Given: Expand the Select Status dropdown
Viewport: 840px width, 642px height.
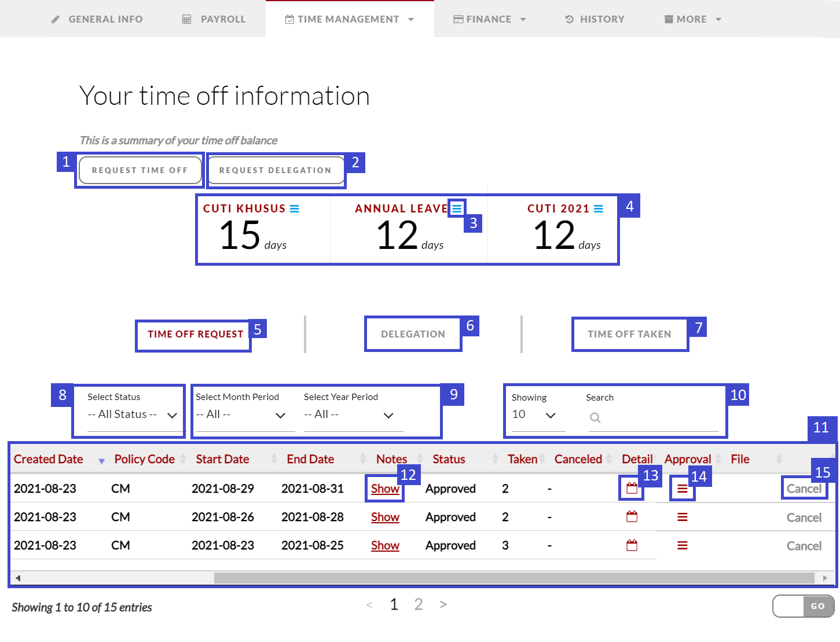Looking at the screenshot, I should [x=131, y=414].
